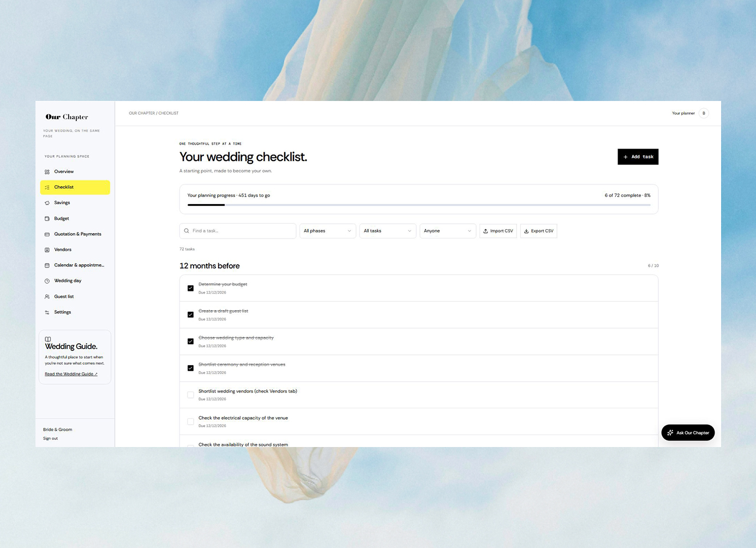Click the Wedding Guide book icon

click(x=48, y=339)
